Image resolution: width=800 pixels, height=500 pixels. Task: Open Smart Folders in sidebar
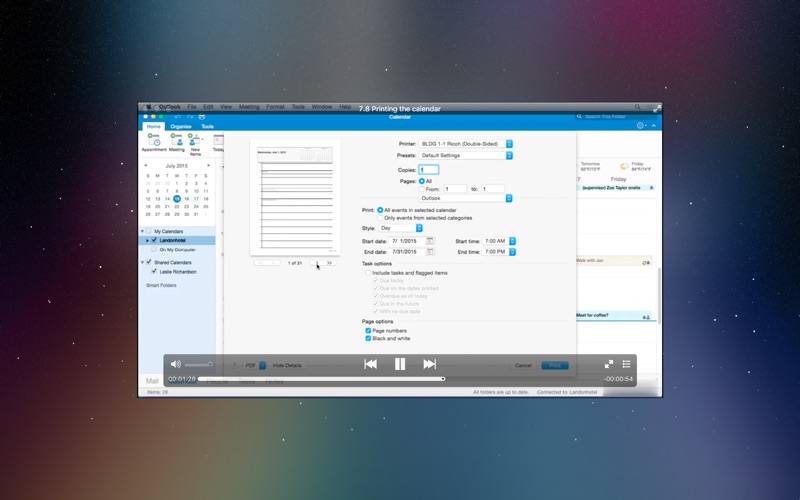click(161, 285)
